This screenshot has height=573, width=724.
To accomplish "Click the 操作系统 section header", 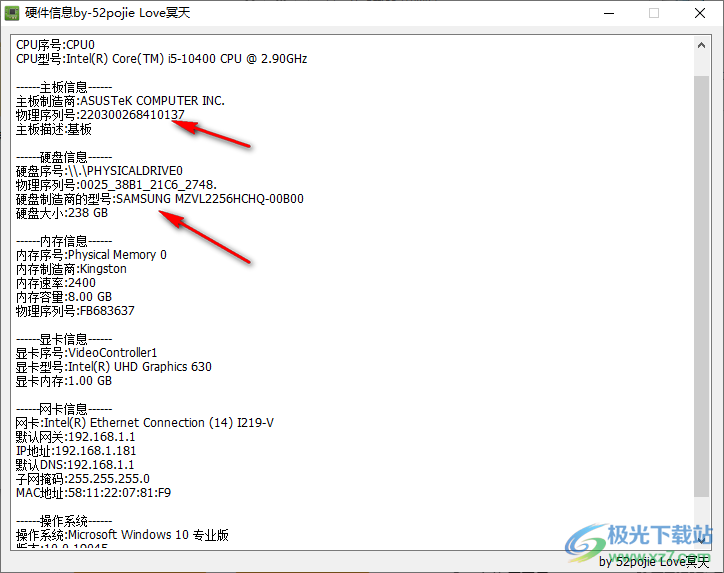I will click(x=64, y=521).
